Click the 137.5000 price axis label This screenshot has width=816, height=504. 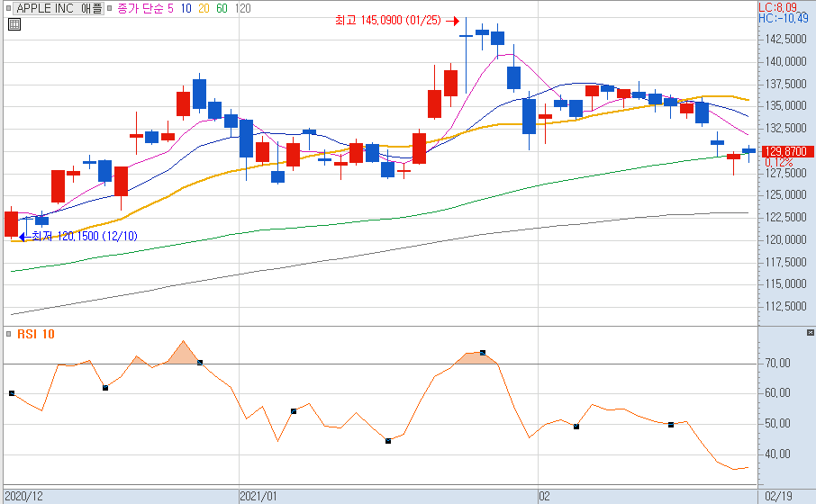click(x=785, y=85)
